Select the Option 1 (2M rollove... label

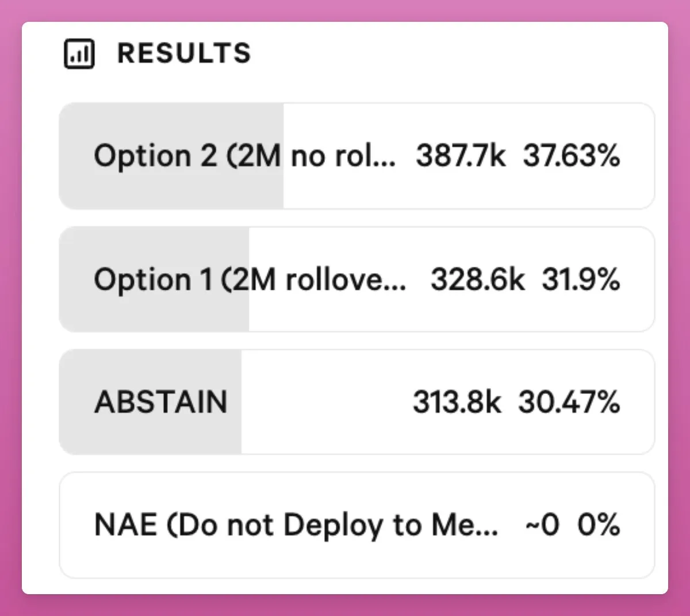point(250,280)
